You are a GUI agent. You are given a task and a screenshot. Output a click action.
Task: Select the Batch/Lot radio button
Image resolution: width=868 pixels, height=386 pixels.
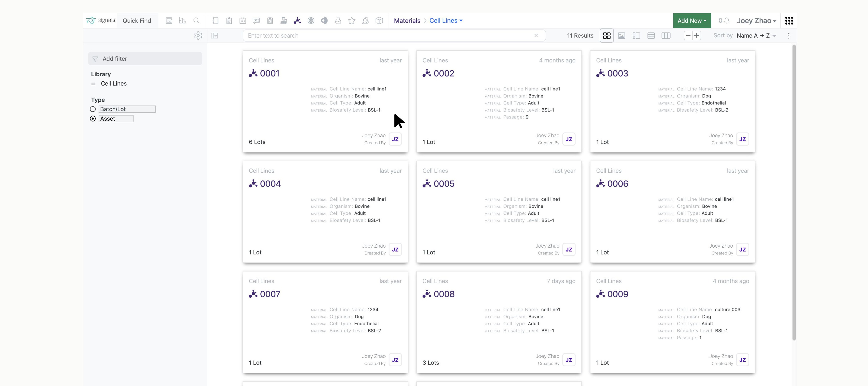click(93, 109)
